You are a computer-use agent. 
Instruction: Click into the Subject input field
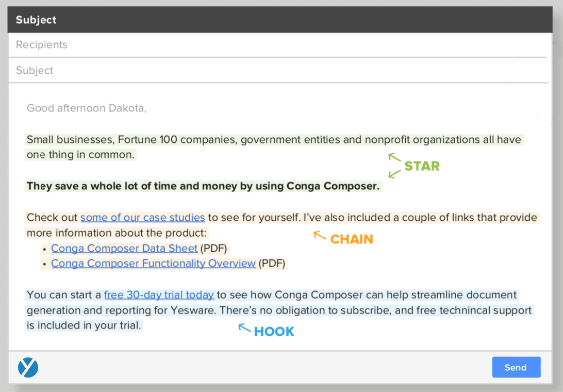tap(278, 71)
